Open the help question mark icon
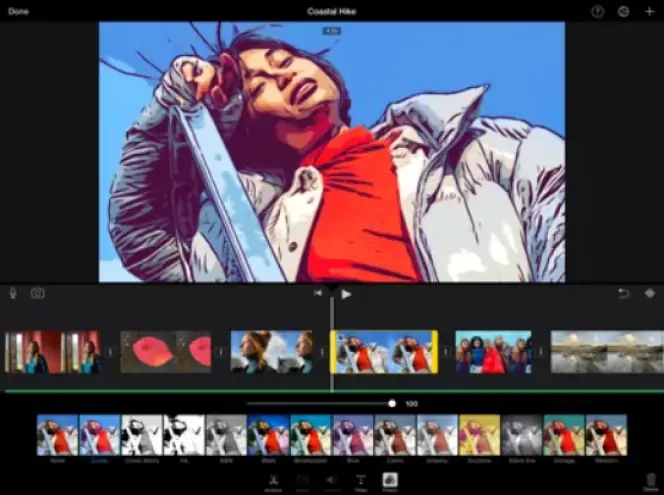This screenshot has height=495, width=664. click(597, 11)
